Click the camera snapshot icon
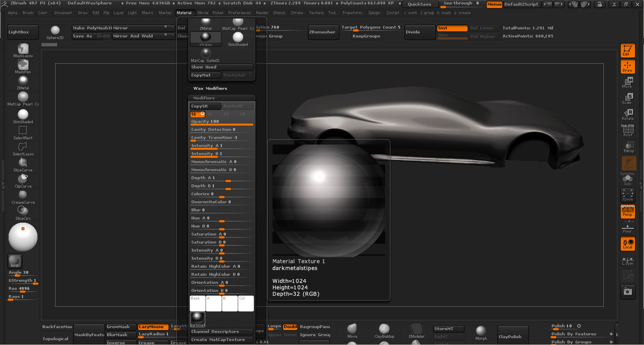 click(x=627, y=291)
